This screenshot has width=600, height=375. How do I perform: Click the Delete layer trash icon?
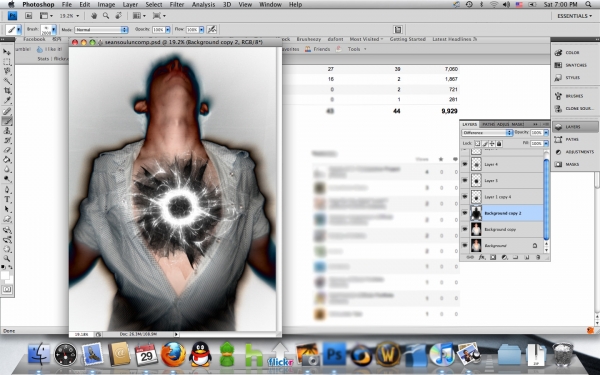538,258
